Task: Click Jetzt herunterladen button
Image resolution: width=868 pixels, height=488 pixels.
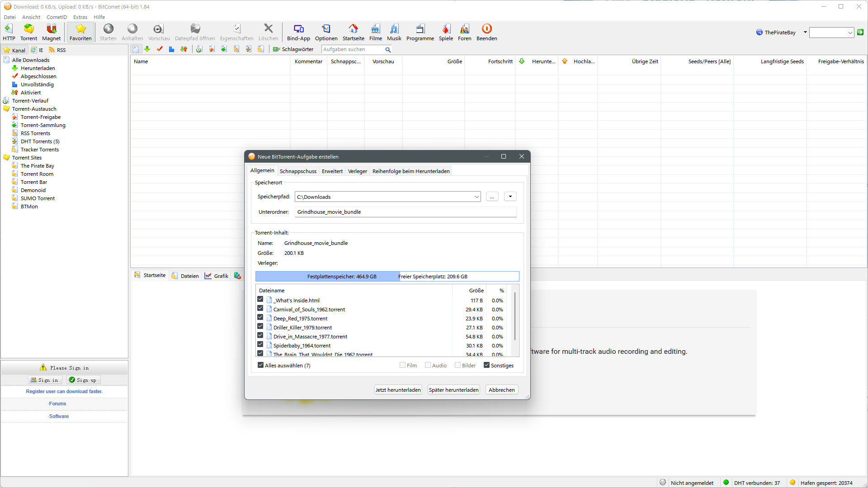Action: pyautogui.click(x=398, y=390)
